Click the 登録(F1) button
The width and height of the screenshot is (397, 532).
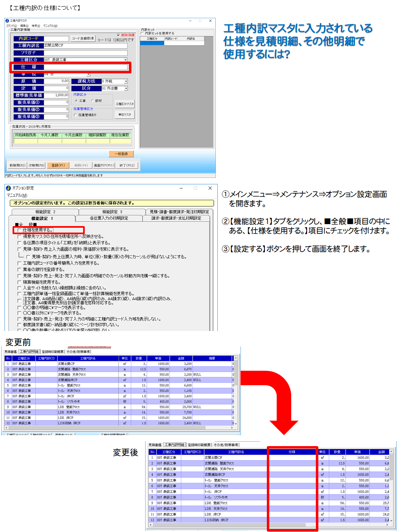pos(56,165)
